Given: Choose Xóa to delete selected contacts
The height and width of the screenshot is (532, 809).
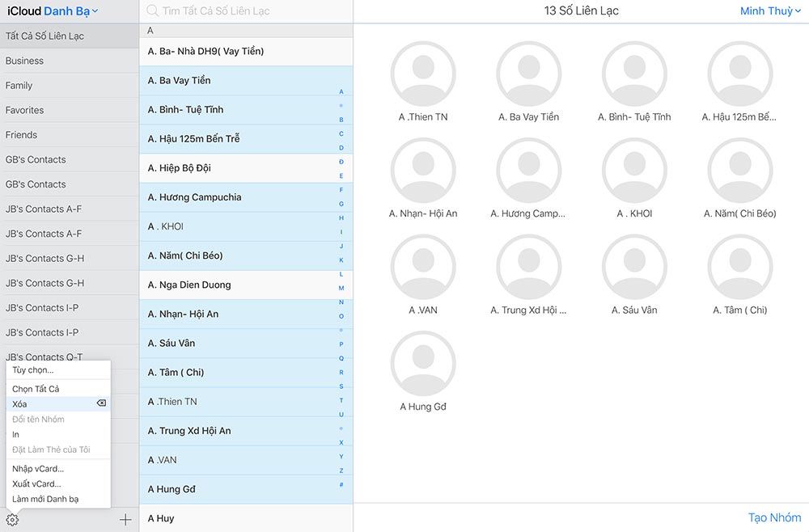Looking at the screenshot, I should tap(58, 403).
